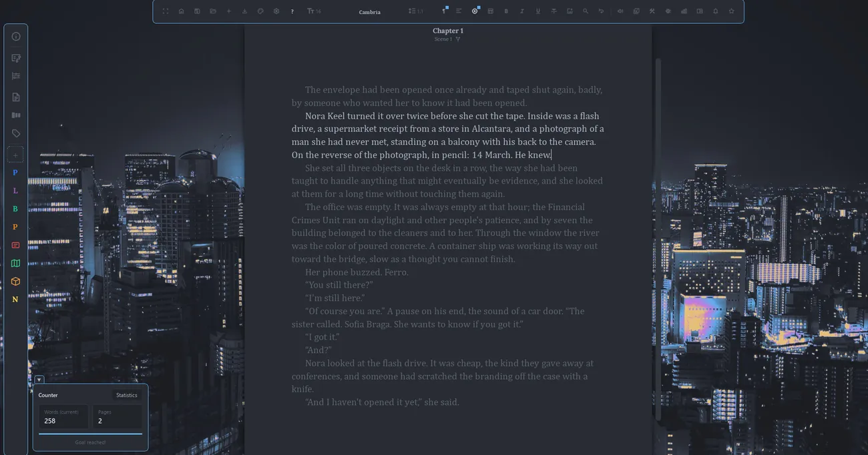The image size is (868, 455).
Task: Toggle strikethrough formatting
Action: point(554,11)
